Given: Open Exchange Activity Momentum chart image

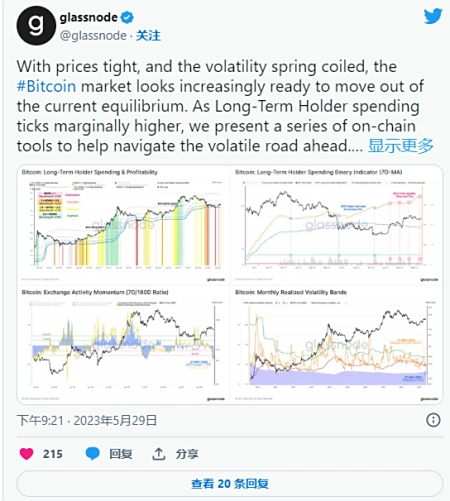Looking at the screenshot, I should click(x=123, y=345).
